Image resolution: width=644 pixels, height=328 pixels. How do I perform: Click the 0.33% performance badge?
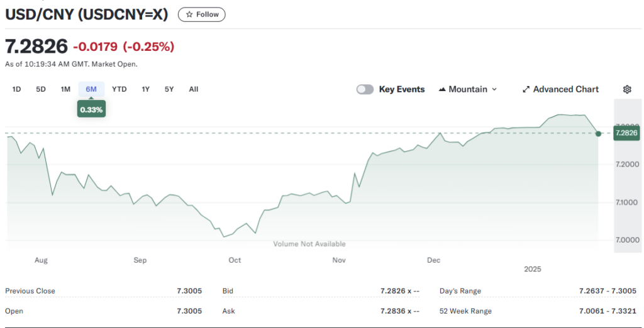[91, 109]
